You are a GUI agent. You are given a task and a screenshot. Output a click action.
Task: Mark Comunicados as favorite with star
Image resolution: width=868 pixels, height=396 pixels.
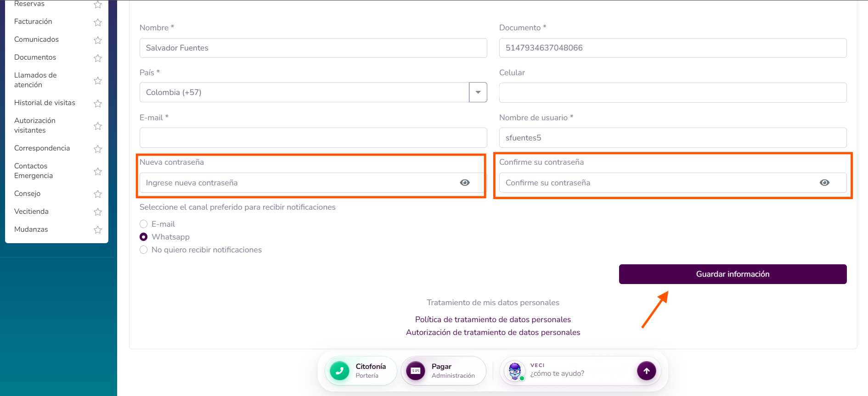[x=98, y=40]
